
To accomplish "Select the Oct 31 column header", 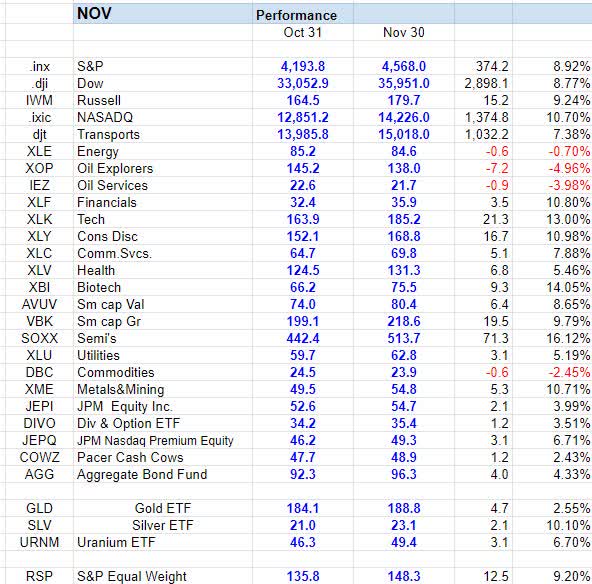I will pos(303,32).
